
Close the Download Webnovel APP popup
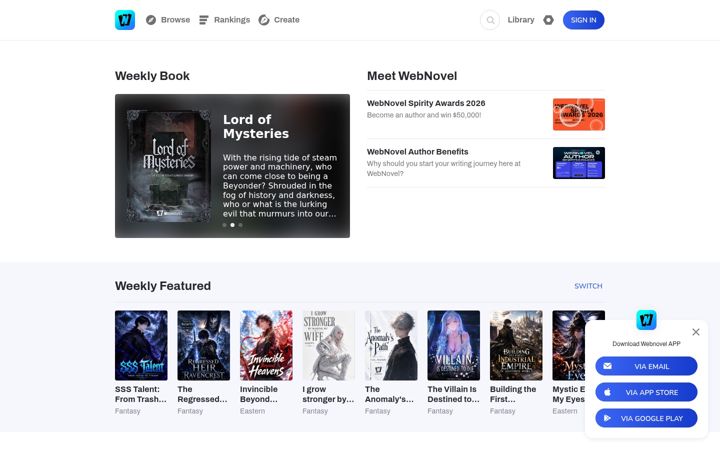[696, 332]
